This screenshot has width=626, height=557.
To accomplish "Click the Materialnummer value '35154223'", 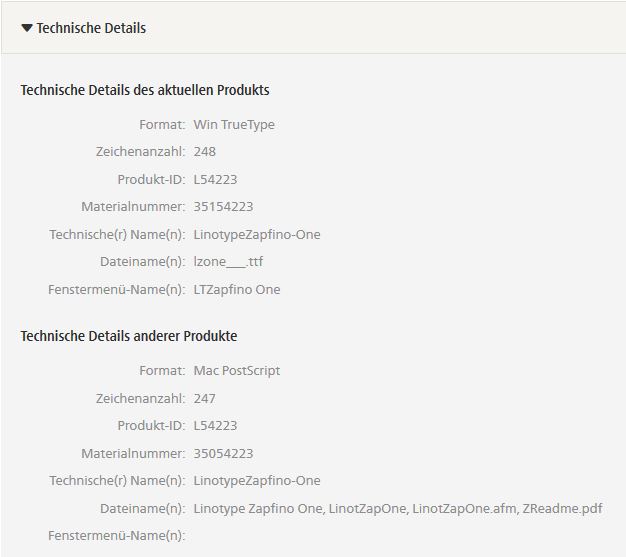I will point(223,207).
